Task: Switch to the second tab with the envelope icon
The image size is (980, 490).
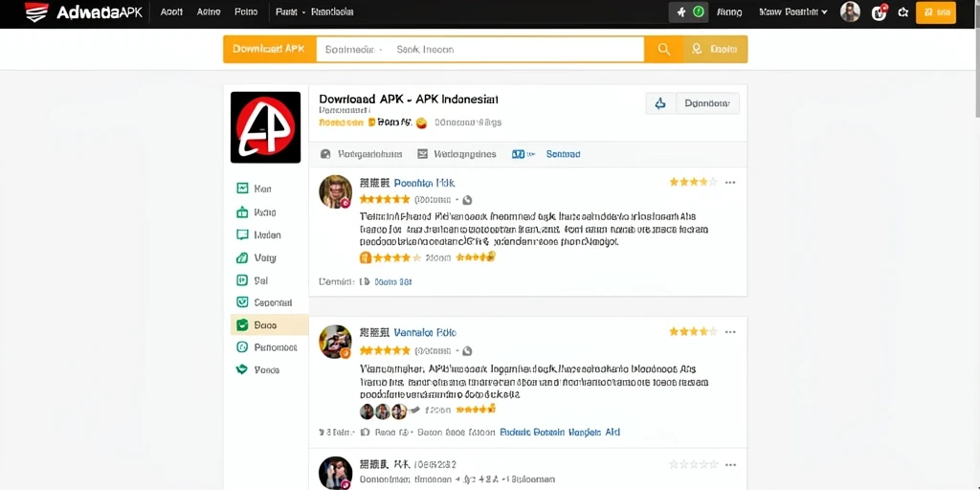Action: point(457,154)
